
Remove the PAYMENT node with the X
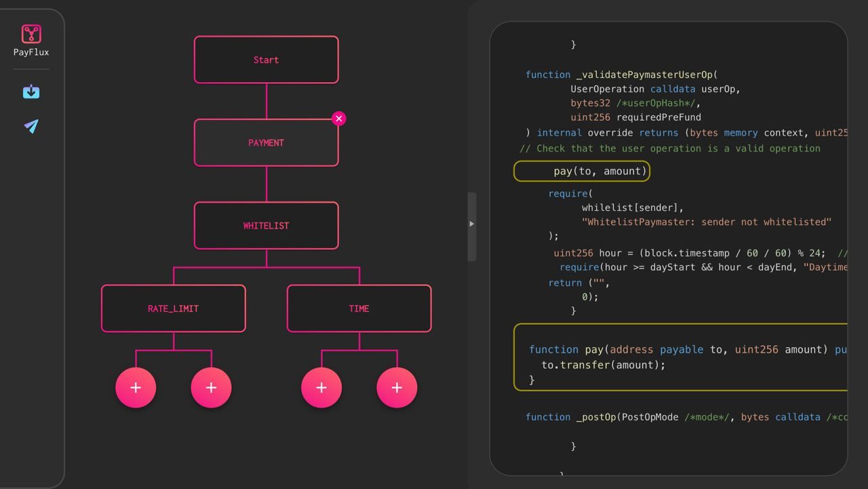338,119
